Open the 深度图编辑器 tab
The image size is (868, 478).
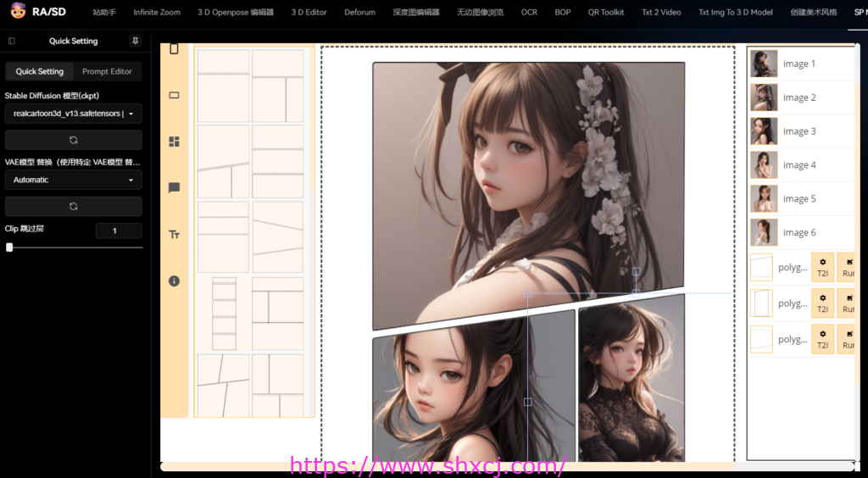coord(416,12)
